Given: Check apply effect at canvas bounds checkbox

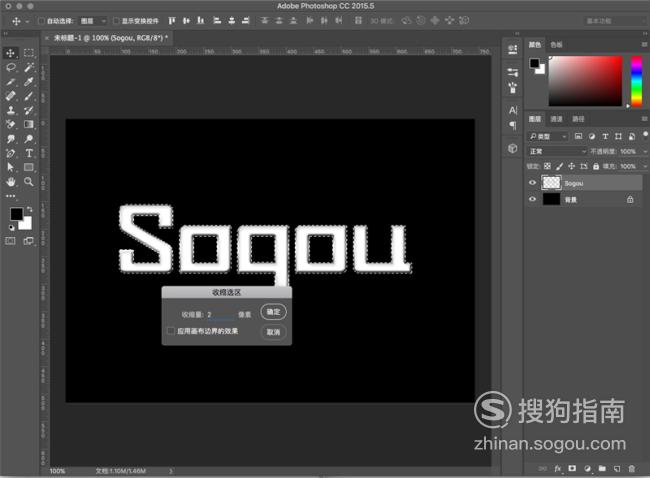Looking at the screenshot, I should [x=170, y=331].
